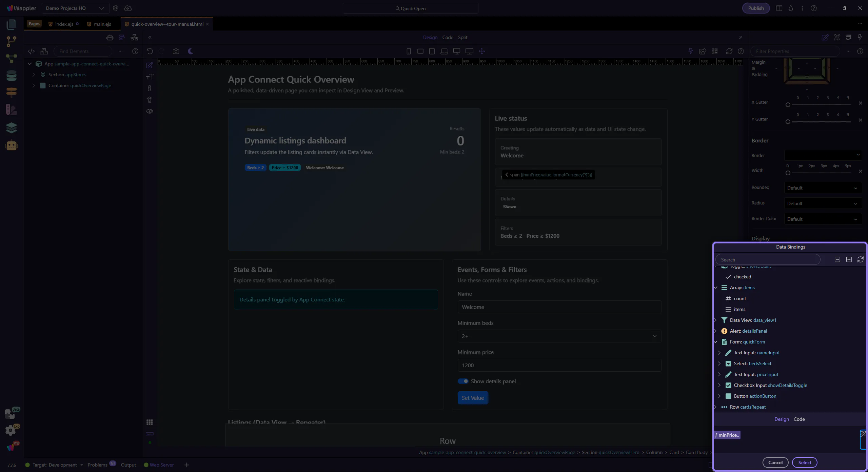The width and height of the screenshot is (868, 472).
Task: Open the Minimum beds dropdown
Action: coord(559,336)
